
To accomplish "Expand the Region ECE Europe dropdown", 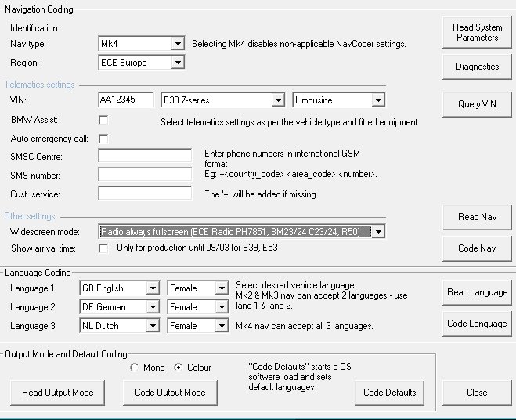I will coord(178,63).
